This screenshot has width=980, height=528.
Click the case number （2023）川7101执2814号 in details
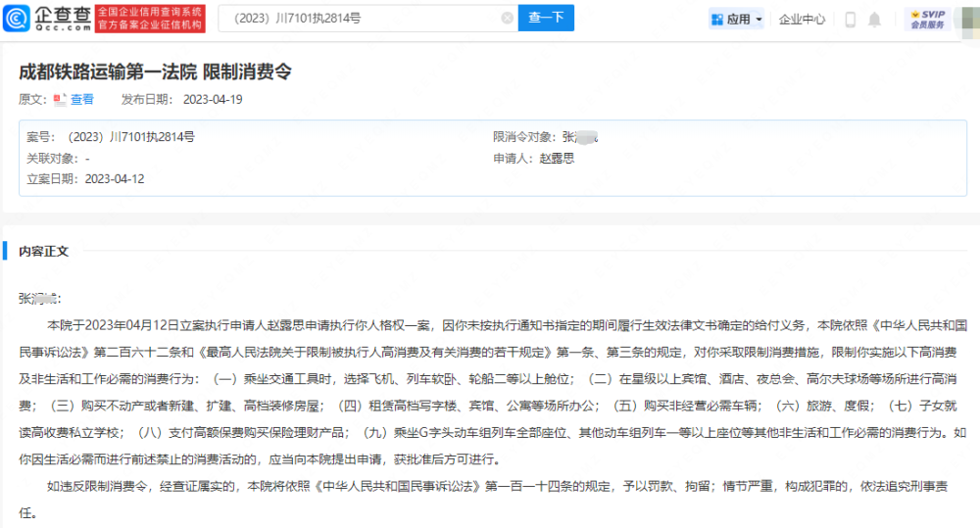[x=128, y=137]
